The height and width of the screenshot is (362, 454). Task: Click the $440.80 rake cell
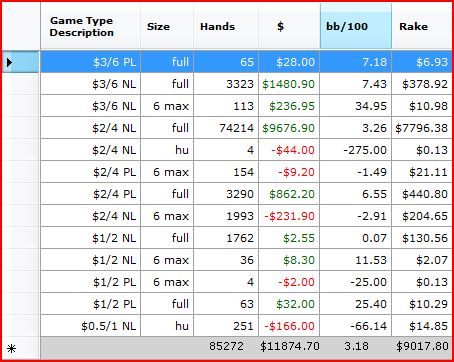422,194
